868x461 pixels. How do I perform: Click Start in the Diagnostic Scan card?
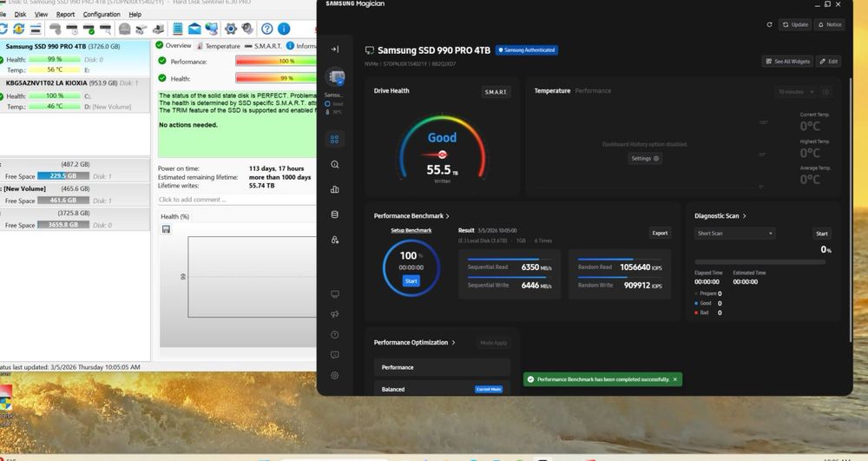[x=821, y=234]
